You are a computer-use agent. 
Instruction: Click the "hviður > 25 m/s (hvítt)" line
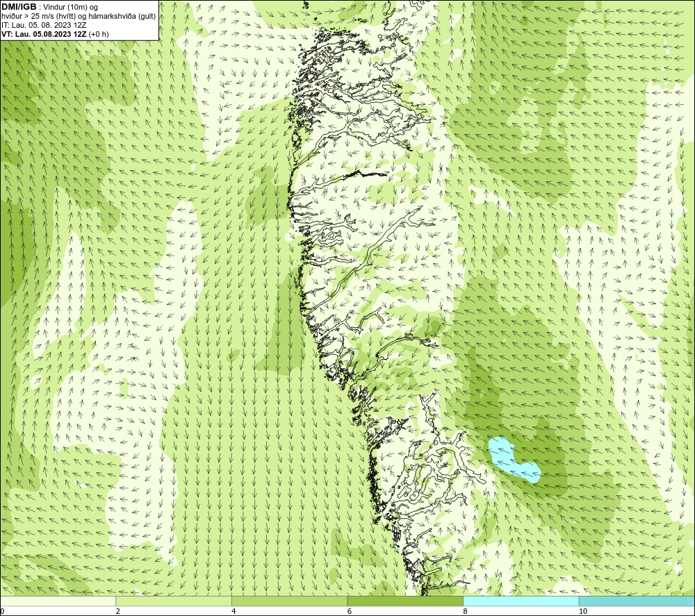[79, 17]
